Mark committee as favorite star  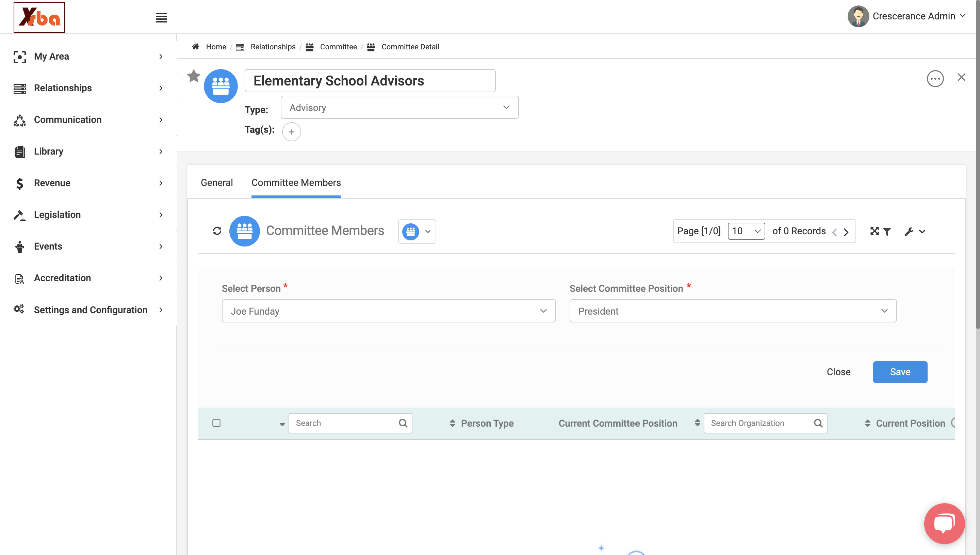click(194, 76)
